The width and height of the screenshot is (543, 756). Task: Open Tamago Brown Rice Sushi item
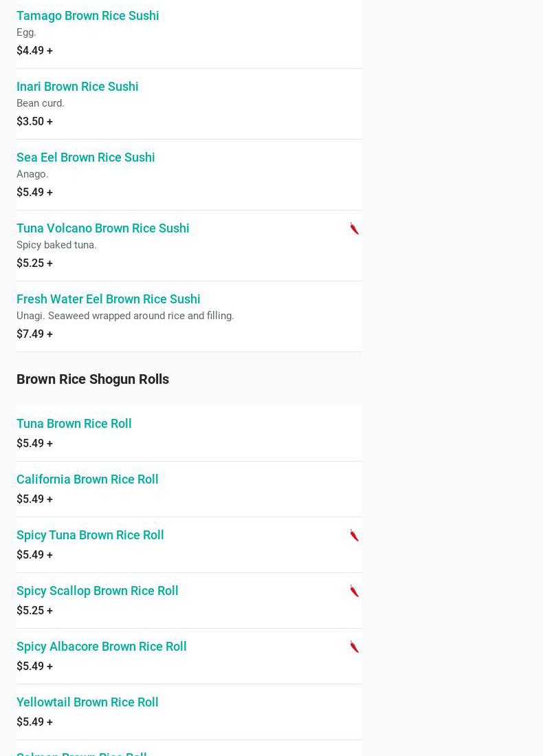pos(87,15)
